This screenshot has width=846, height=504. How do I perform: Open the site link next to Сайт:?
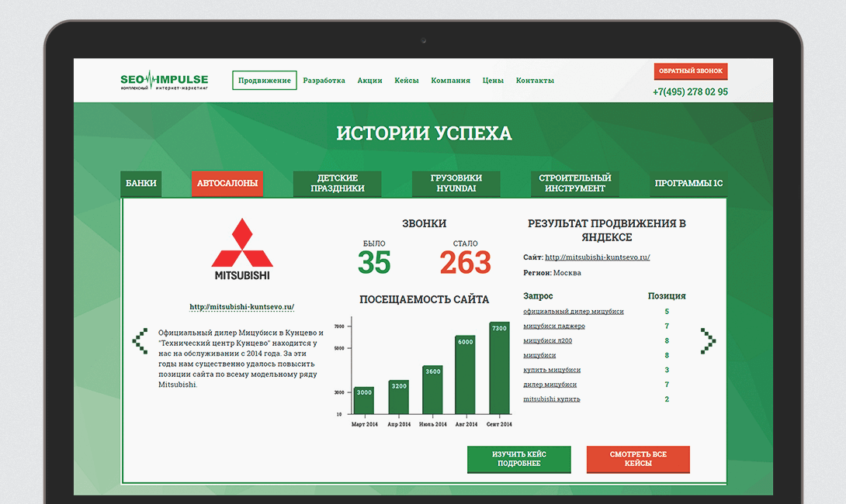(598, 257)
